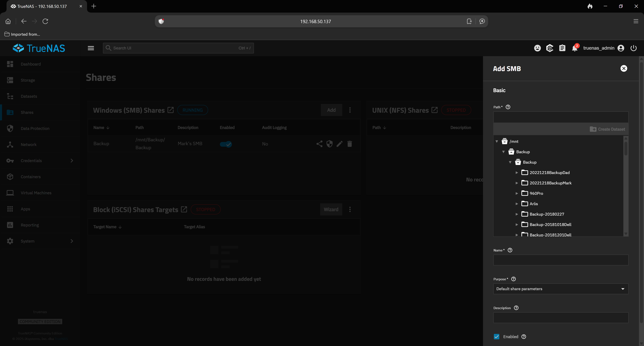The image size is (644, 346).
Task: Show help for the Enabled checkbox
Action: (524, 336)
